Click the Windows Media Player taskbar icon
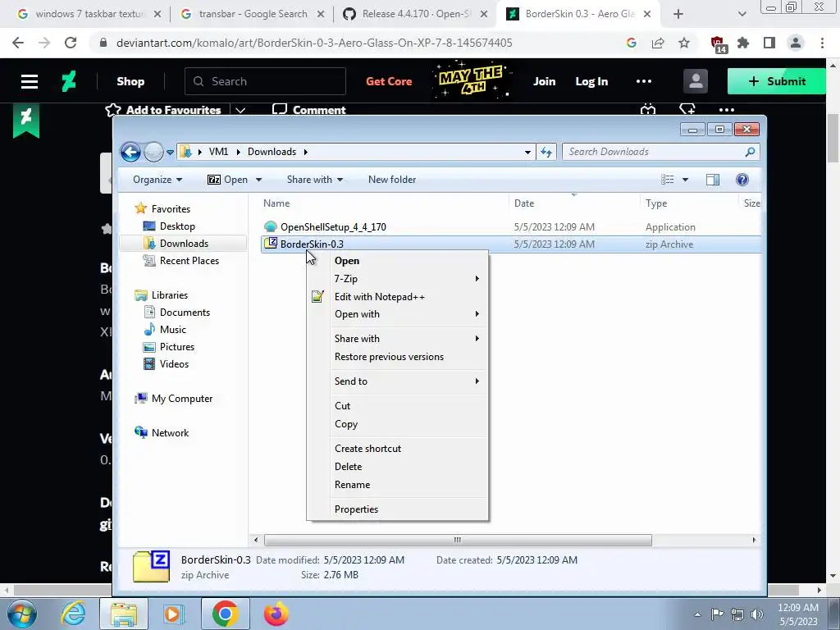Image resolution: width=840 pixels, height=630 pixels. (x=173, y=614)
